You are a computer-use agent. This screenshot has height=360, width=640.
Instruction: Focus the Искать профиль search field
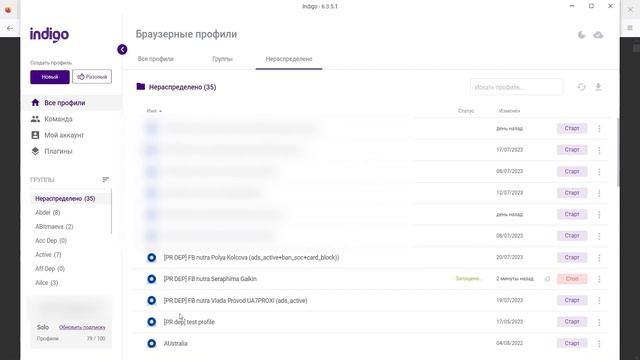coord(516,87)
